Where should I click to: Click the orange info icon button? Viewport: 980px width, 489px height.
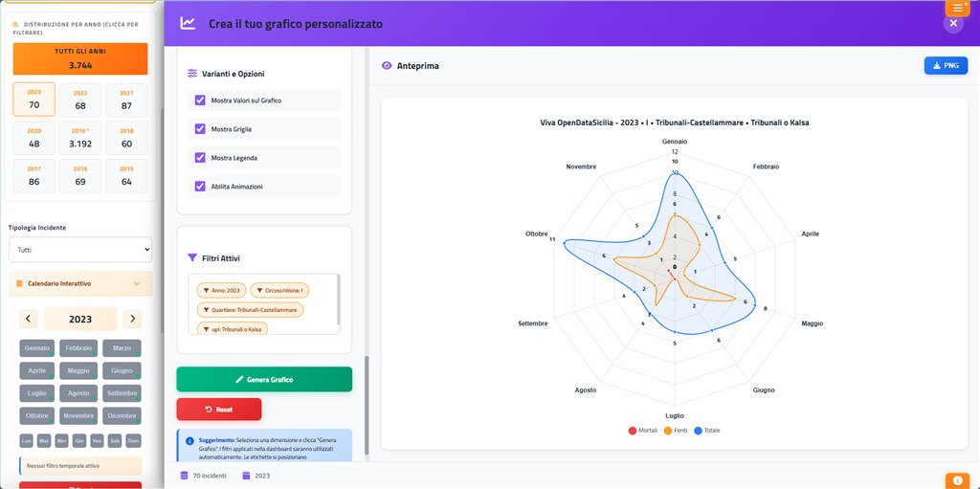(957, 479)
